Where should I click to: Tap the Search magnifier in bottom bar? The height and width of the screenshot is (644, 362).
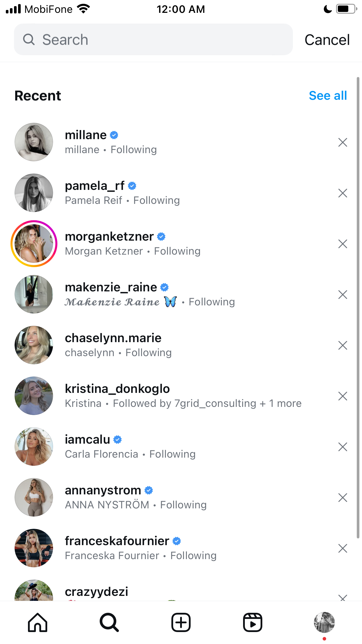[109, 622]
